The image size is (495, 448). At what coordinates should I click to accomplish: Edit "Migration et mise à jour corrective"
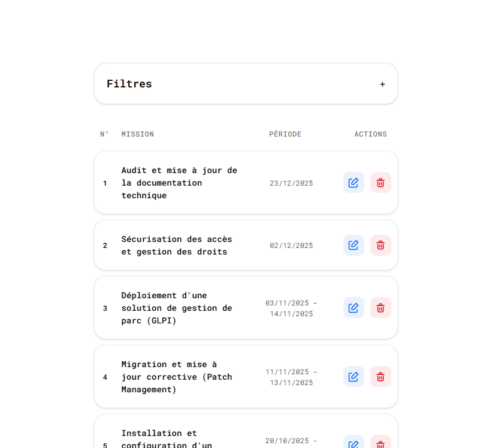coord(354,377)
